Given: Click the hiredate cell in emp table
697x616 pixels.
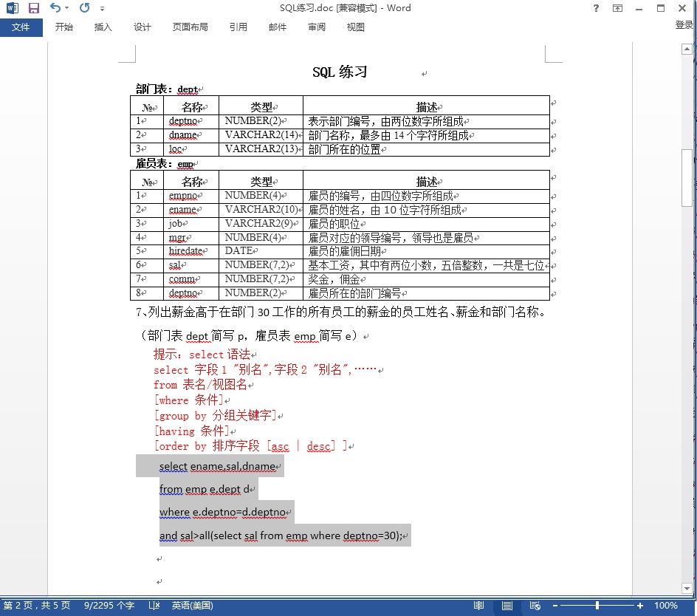Looking at the screenshot, I should [191, 251].
